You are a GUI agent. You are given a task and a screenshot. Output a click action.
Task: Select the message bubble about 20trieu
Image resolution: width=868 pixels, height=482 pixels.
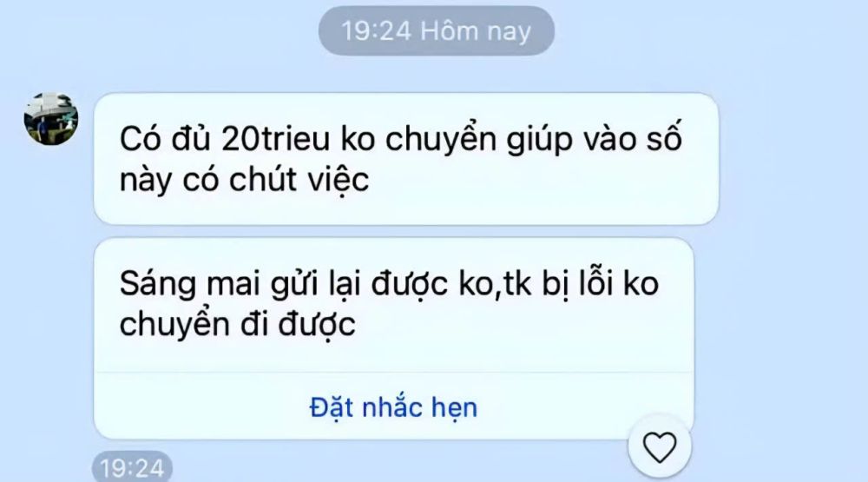pyautogui.click(x=406, y=159)
